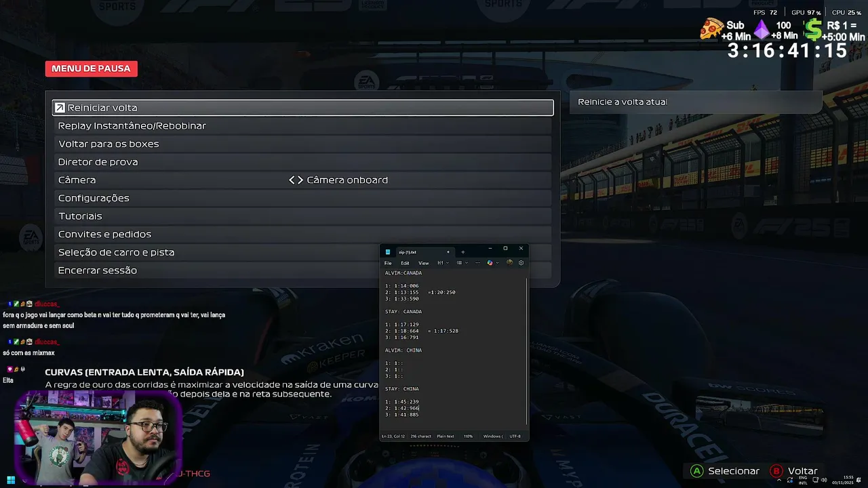Add a new Notepad tab
The height and width of the screenshot is (488, 868).
coord(463,252)
